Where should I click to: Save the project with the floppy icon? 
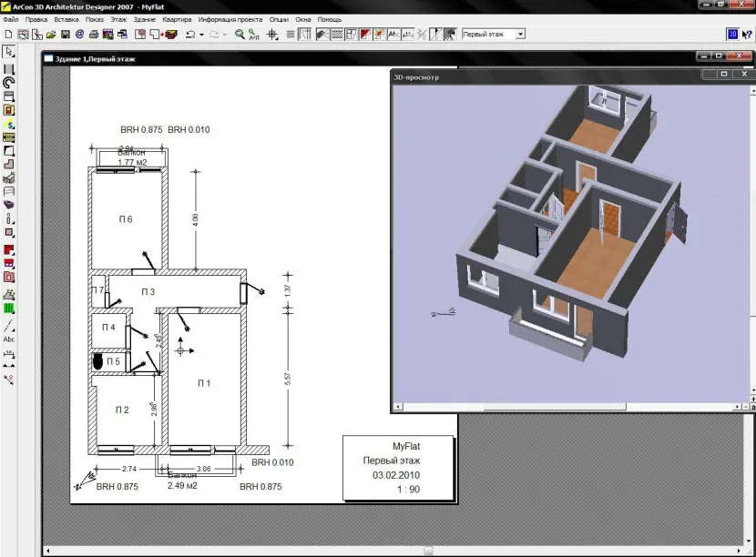pyautogui.click(x=66, y=35)
